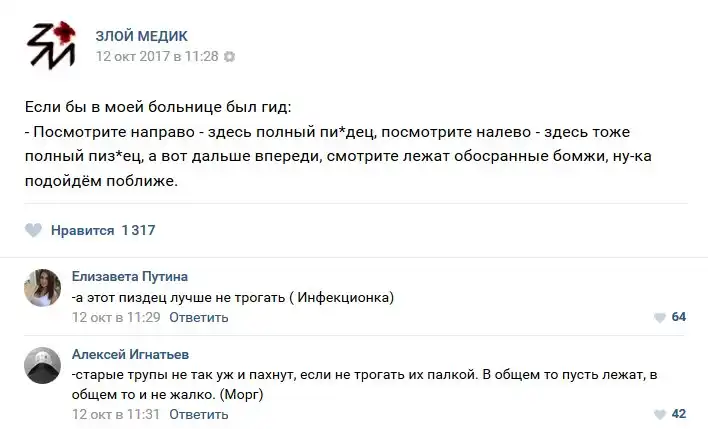Open the ЗЛОЙ МЕДИК group logo avatar
This screenshot has width=708, height=429.
tap(51, 45)
